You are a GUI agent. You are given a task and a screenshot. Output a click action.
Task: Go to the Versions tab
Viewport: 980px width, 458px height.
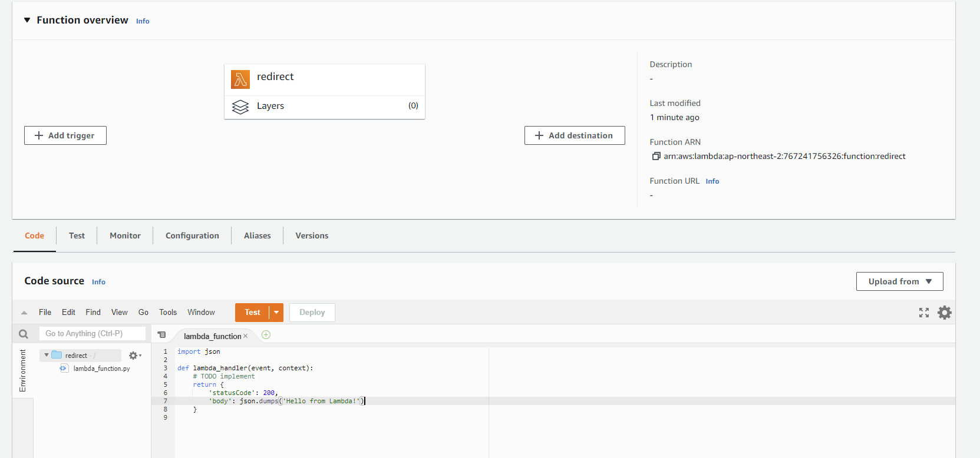pos(312,235)
